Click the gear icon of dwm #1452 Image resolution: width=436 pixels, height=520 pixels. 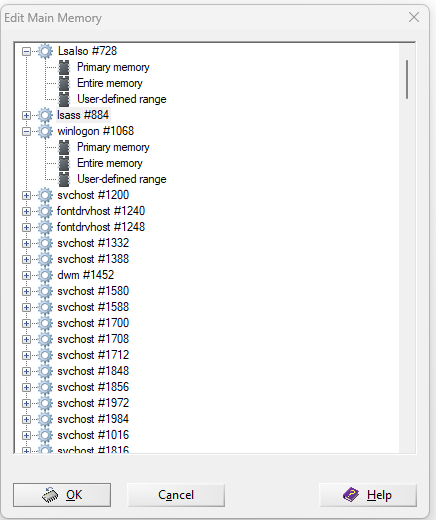pyautogui.click(x=45, y=275)
